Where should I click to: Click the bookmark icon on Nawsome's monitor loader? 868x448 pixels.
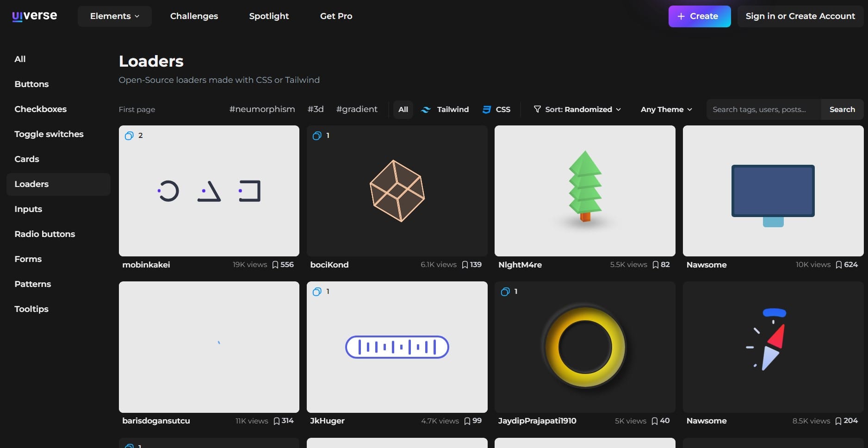(x=839, y=264)
